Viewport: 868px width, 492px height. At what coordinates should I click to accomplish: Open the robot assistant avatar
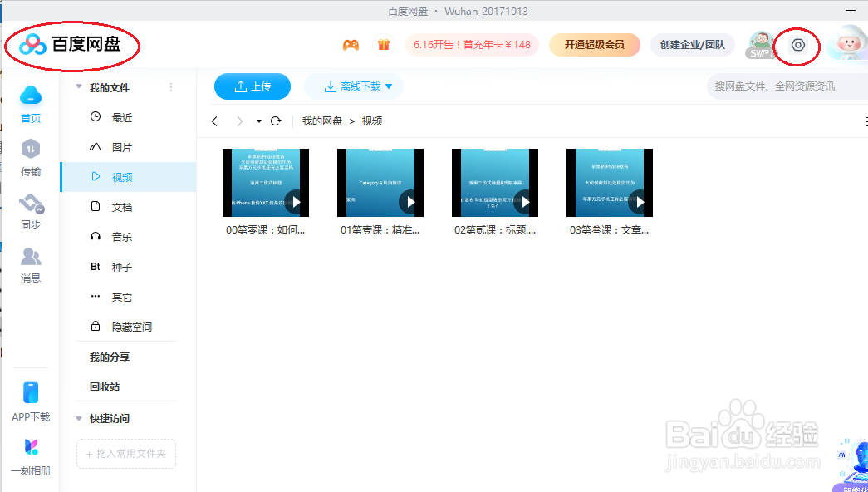(x=847, y=43)
